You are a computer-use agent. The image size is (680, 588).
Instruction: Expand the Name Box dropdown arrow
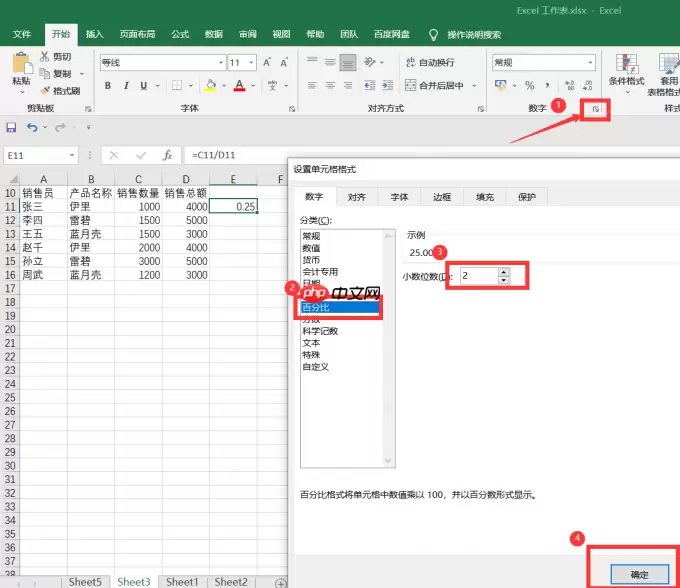coord(72,155)
